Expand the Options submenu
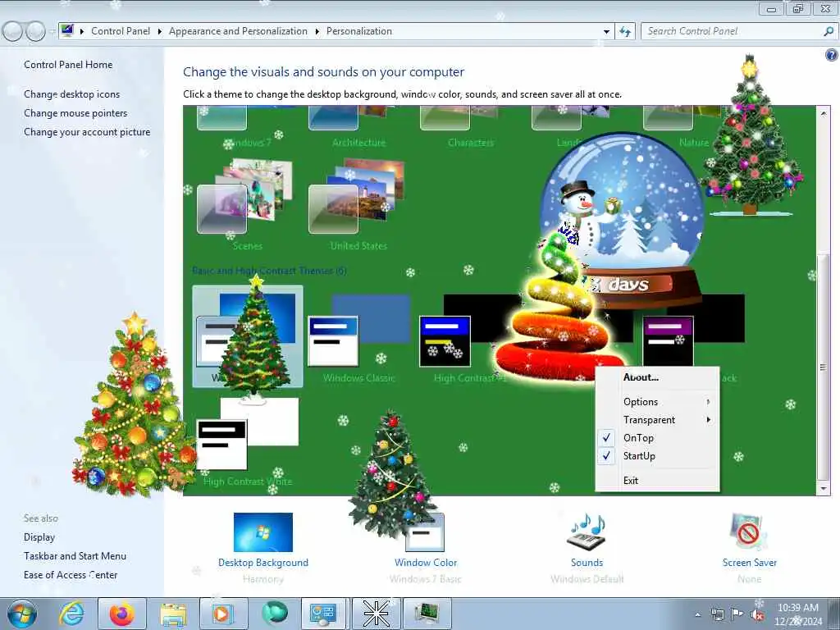Viewport: 840px width, 630px height. [x=657, y=402]
